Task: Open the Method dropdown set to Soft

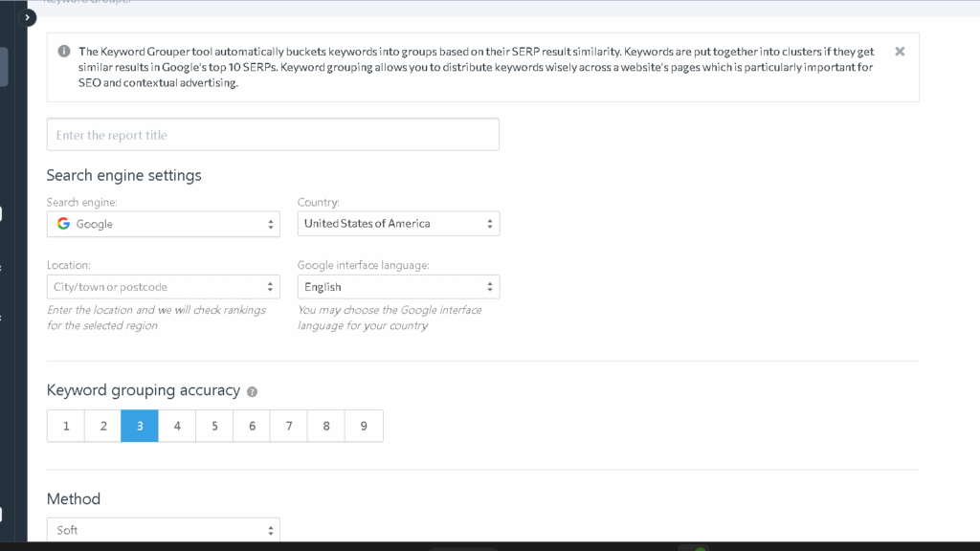Action: [x=164, y=530]
